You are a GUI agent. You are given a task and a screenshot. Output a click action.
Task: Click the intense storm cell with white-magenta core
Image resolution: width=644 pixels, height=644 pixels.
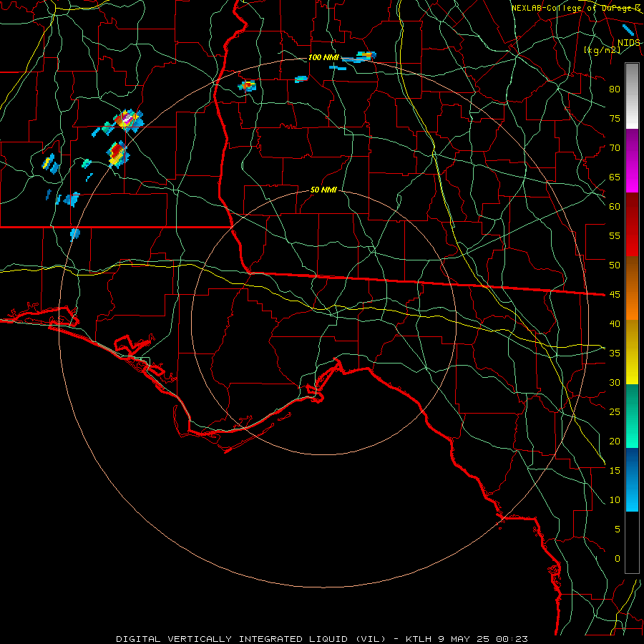(128, 119)
